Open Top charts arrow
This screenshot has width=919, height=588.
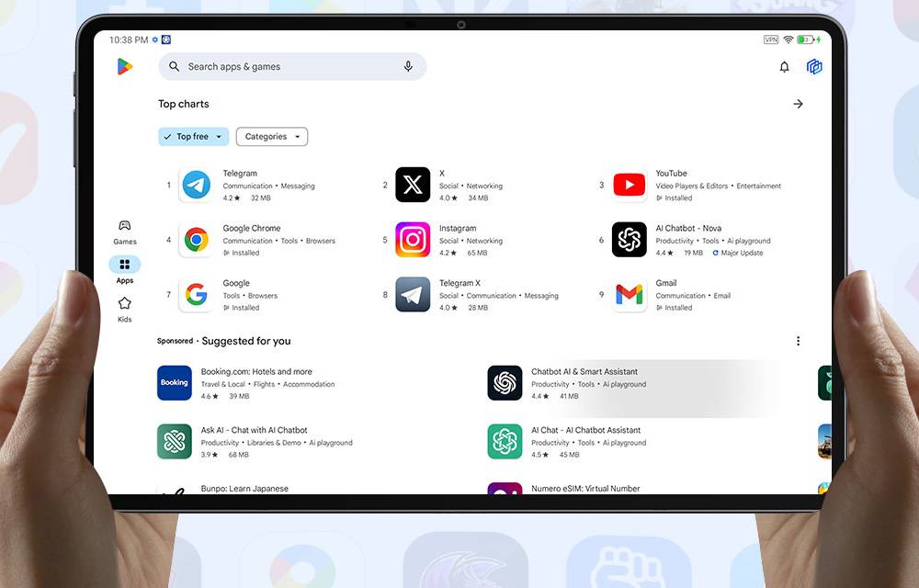click(798, 104)
